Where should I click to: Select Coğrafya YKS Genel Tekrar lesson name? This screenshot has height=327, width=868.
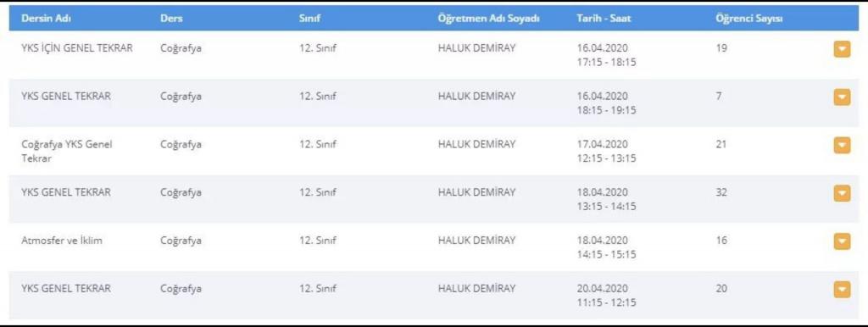point(67,151)
